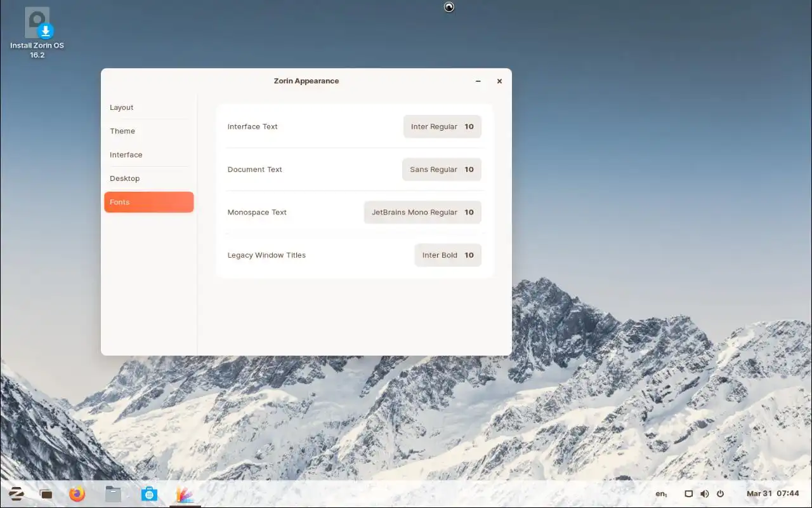The image size is (812, 508).
Task: Open the en keyboard layout indicator
Action: [x=661, y=494]
